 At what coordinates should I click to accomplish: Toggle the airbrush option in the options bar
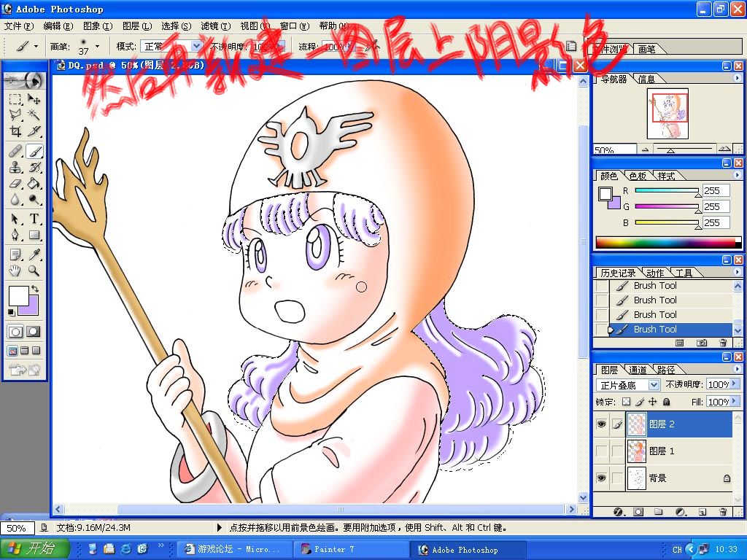click(x=373, y=46)
